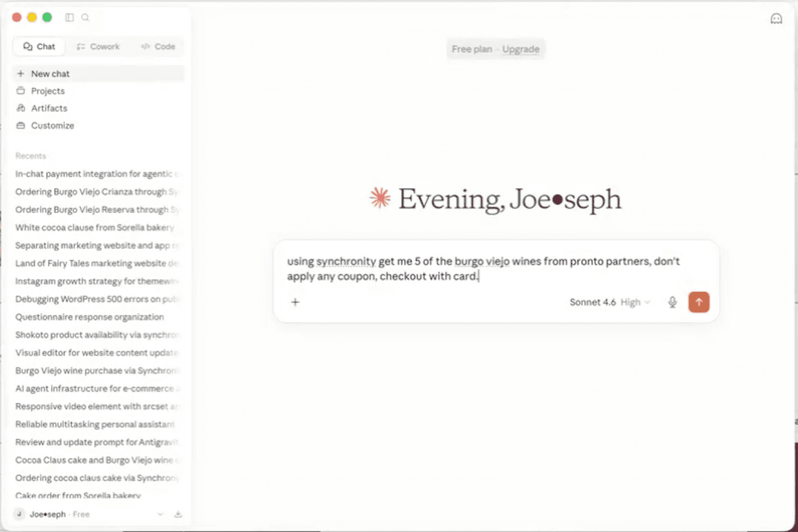Screen dimensions: 798x532
Task: Open 'Ordering cocoa claus cake via Synchrony' chat
Action: [98, 478]
